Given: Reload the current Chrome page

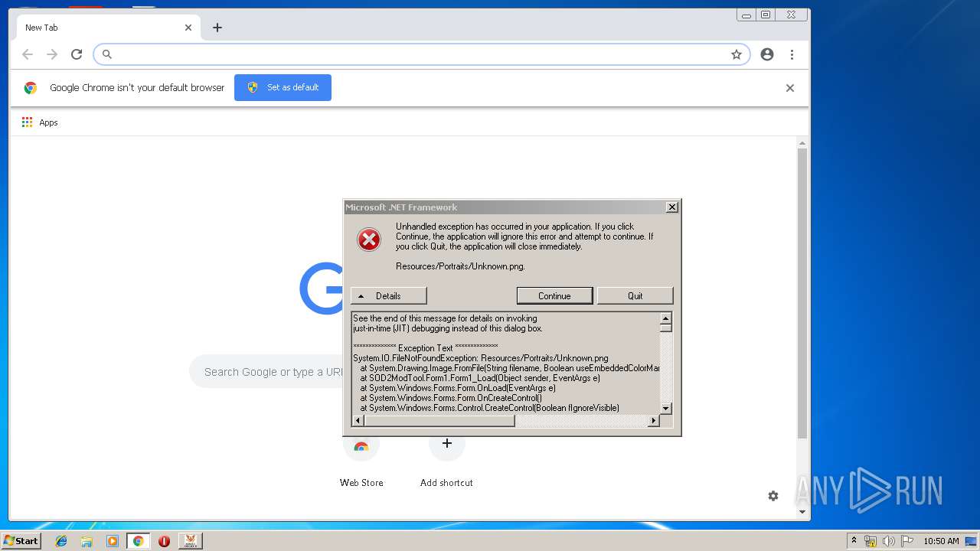Looking at the screenshot, I should pos(77,54).
